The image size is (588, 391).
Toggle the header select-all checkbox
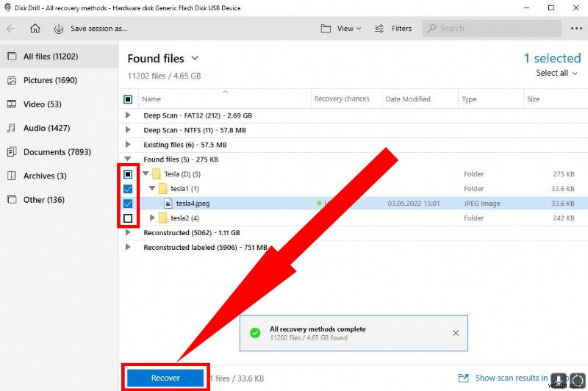point(128,99)
